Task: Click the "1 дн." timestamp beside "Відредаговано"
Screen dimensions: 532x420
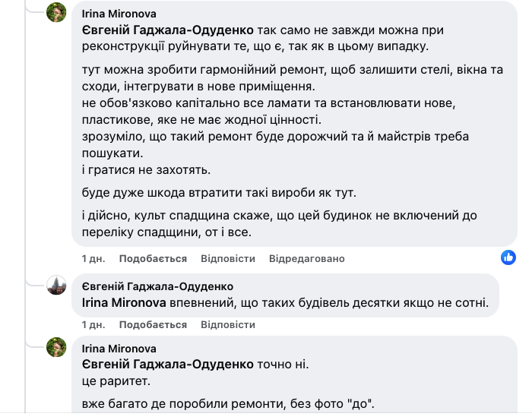Action: click(93, 259)
